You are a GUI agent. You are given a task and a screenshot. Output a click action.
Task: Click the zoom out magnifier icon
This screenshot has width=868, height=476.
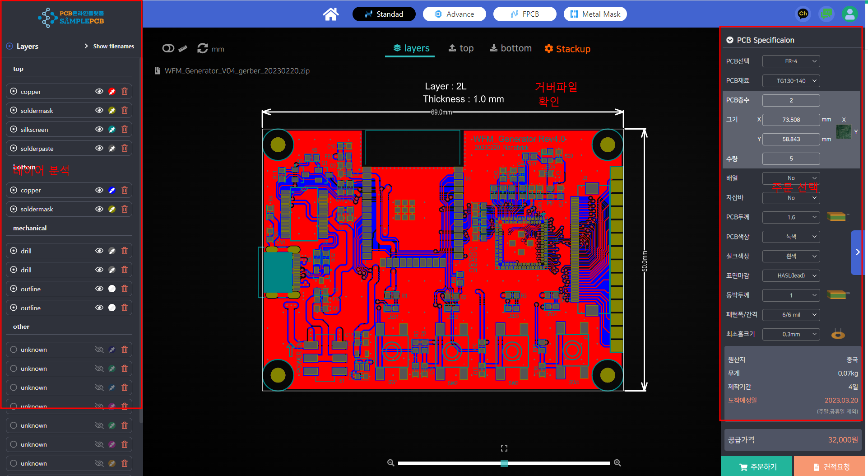point(391,463)
